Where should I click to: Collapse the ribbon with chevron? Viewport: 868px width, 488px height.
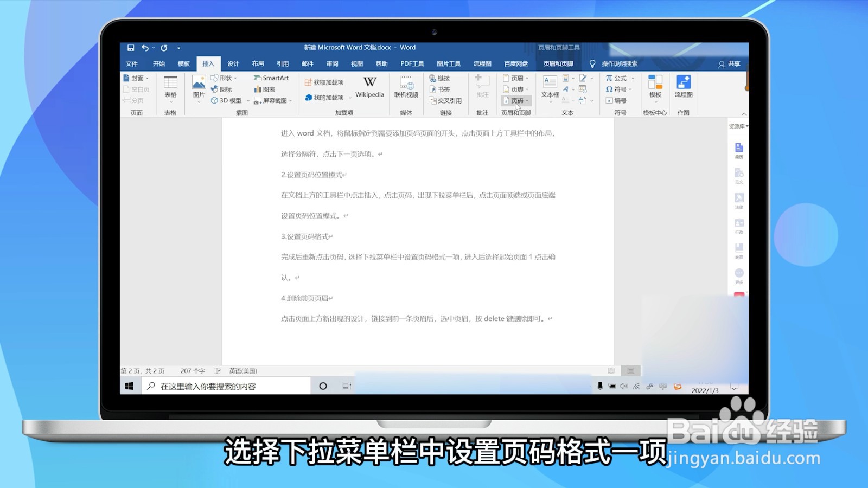click(744, 114)
